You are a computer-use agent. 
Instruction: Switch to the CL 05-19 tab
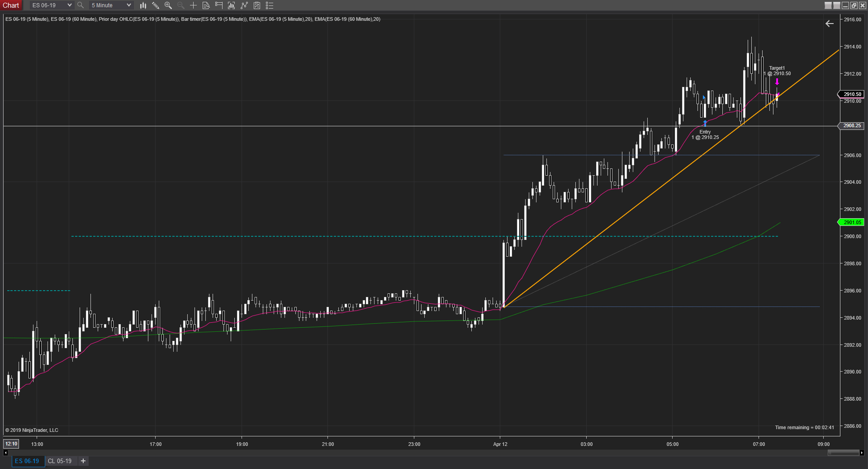click(x=60, y=461)
